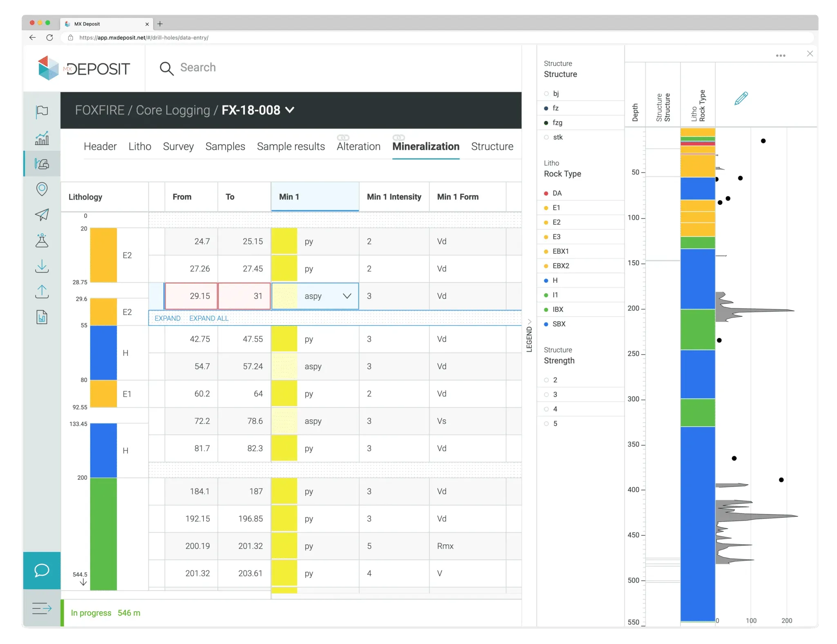Open the FX-18-008 drill hole dropdown
Screen dimensions: 837x644
(290, 110)
